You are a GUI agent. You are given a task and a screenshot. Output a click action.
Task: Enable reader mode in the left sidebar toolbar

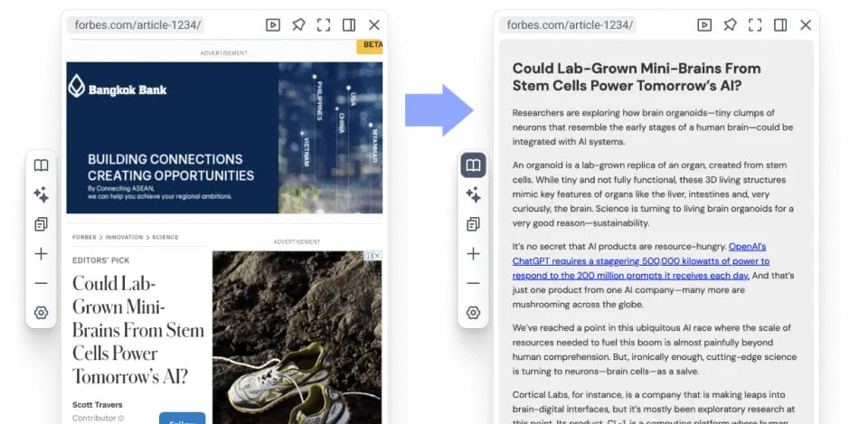click(41, 165)
